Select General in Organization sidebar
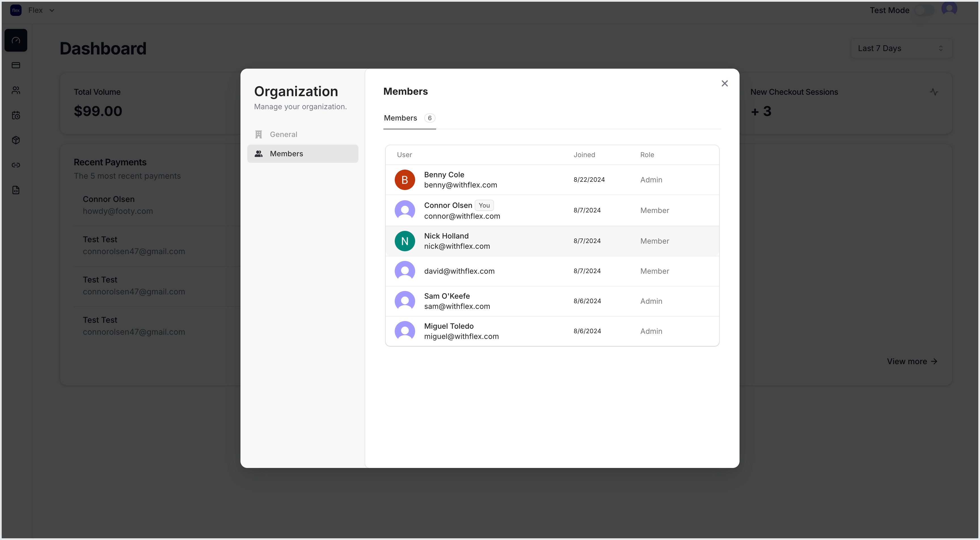The height and width of the screenshot is (540, 980). coord(284,134)
